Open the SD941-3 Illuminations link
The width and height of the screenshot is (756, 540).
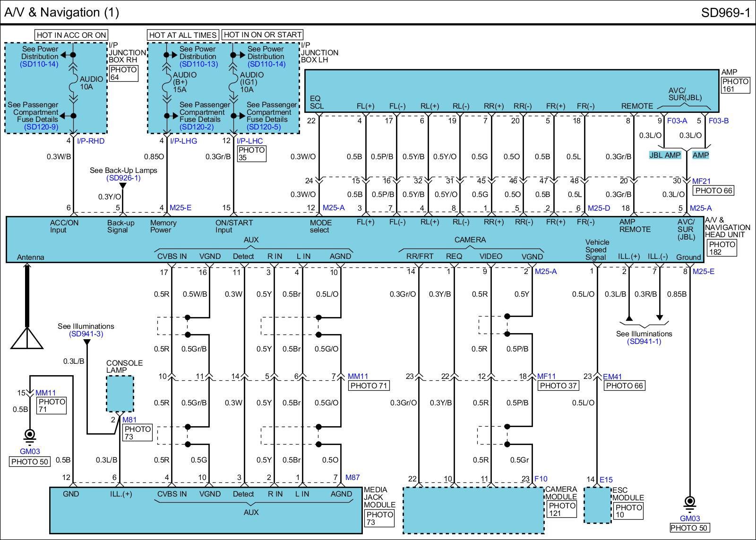[86, 334]
